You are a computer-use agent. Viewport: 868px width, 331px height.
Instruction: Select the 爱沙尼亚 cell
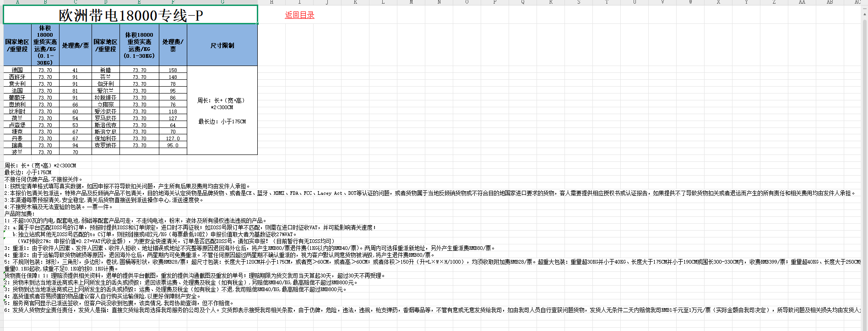[106, 111]
